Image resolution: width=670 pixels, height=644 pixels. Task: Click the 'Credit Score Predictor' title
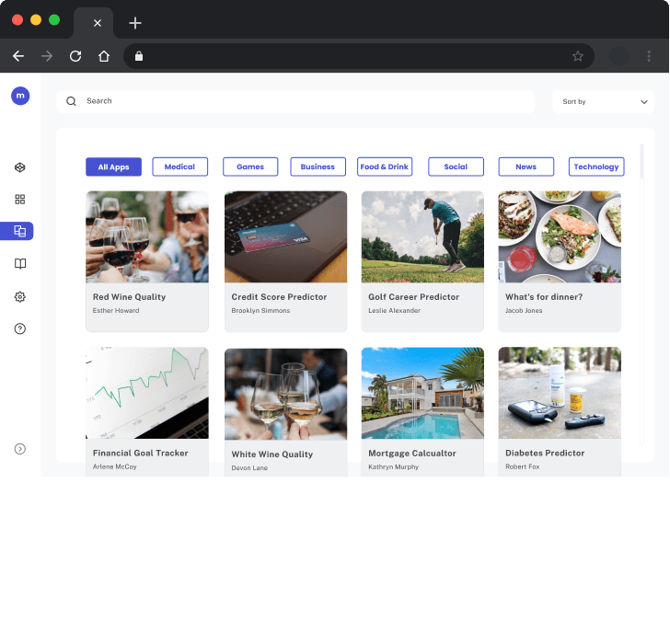[279, 297]
